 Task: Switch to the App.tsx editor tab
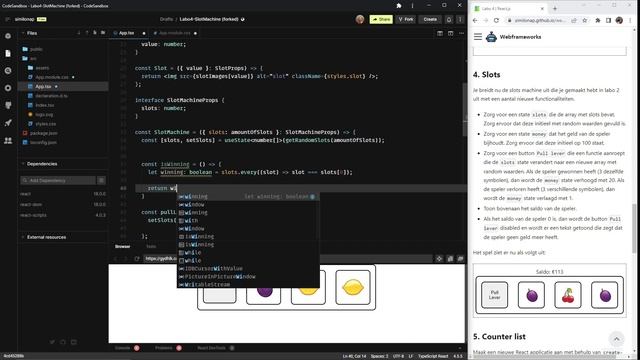[x=126, y=33]
